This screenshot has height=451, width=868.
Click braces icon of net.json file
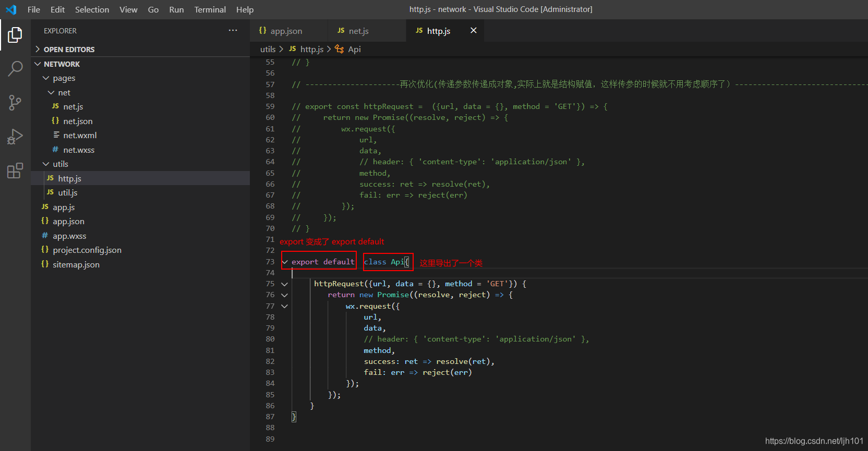pos(56,121)
